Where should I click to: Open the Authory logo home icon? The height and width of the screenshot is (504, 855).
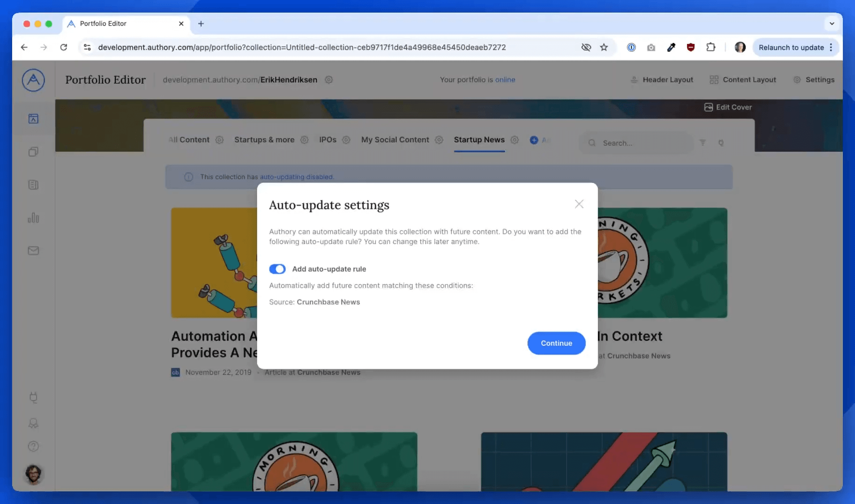pos(33,80)
